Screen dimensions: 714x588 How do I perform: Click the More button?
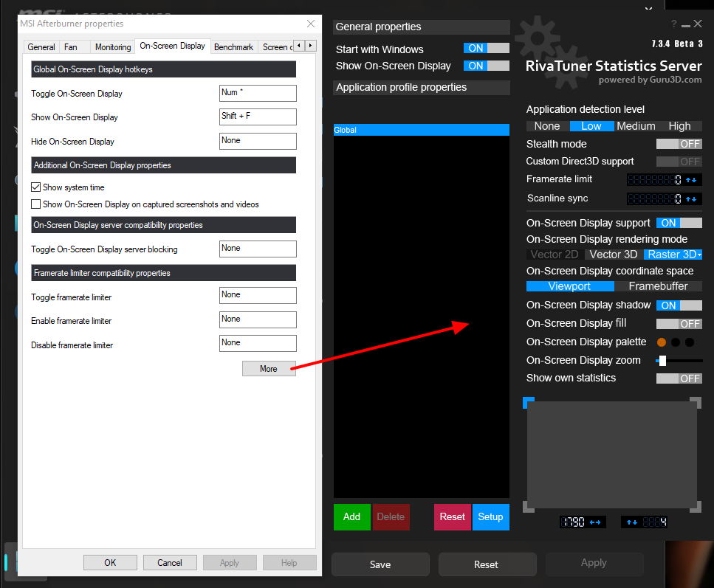pos(269,369)
